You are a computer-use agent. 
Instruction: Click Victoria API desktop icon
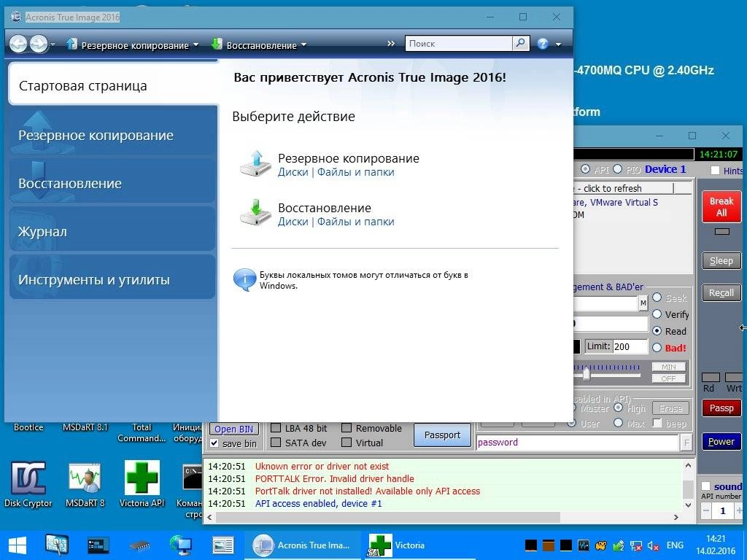[142, 484]
